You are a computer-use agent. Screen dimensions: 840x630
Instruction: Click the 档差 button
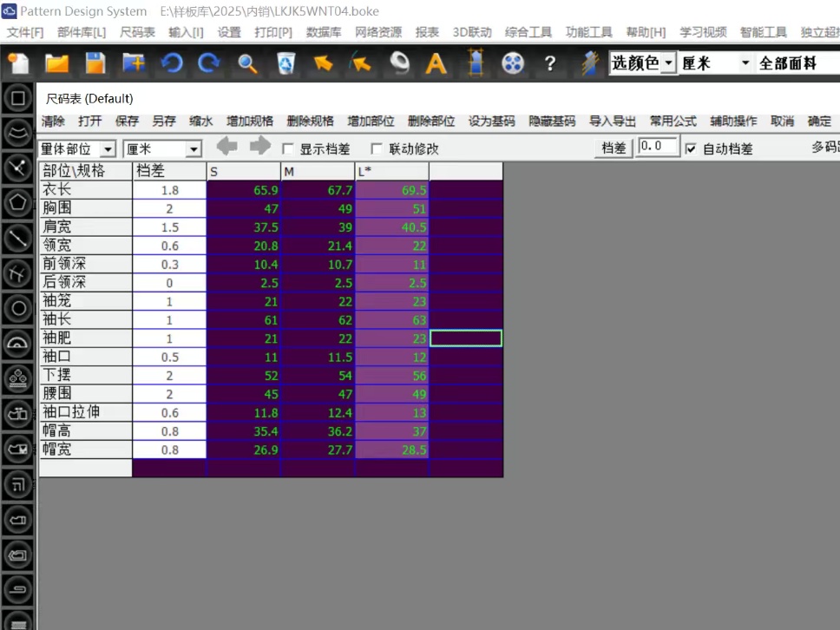pos(614,148)
